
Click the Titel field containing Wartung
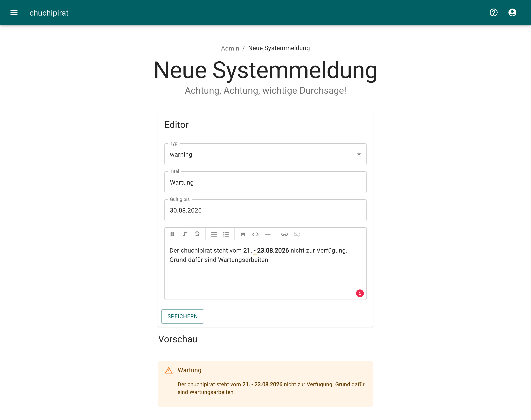click(265, 182)
